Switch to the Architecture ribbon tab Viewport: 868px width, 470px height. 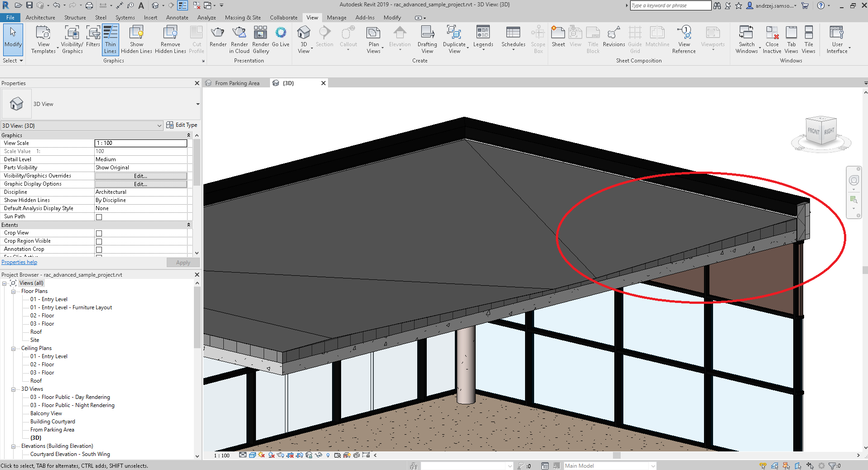(40, 18)
